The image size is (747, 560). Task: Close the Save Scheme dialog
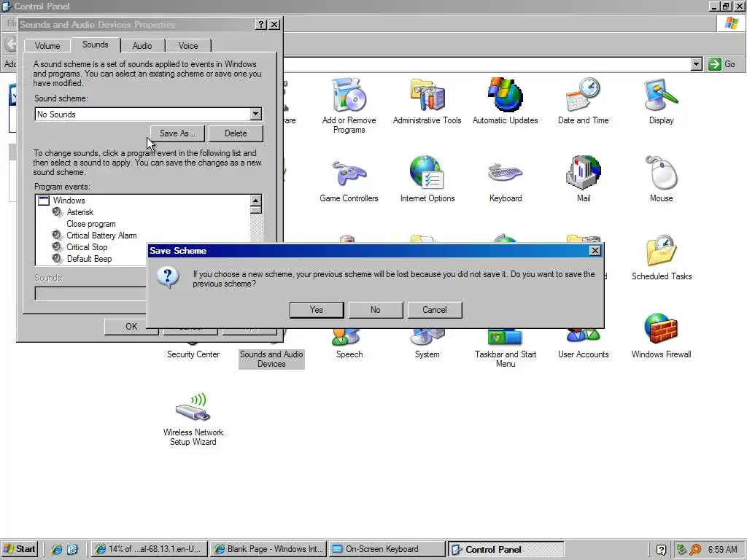point(595,251)
